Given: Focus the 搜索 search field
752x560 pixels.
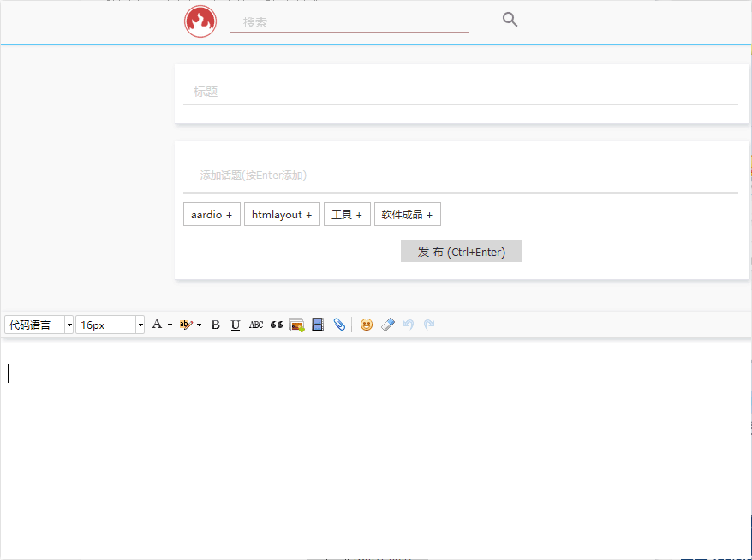Looking at the screenshot, I should click(x=349, y=22).
